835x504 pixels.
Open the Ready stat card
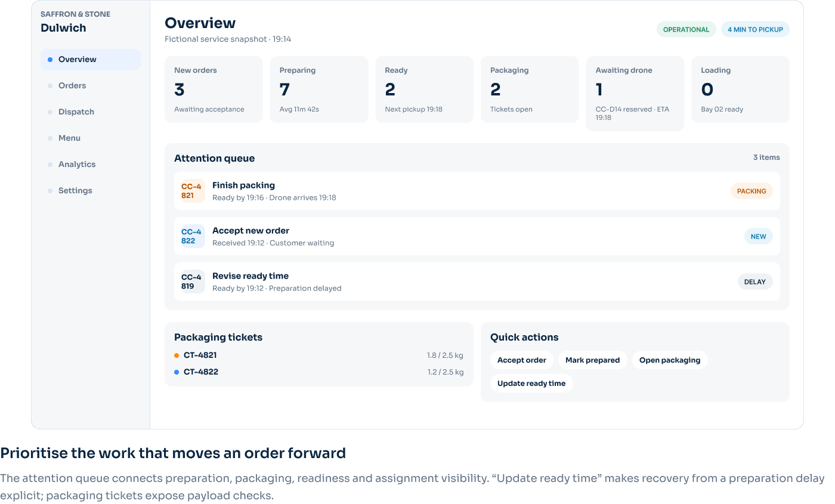(424, 89)
